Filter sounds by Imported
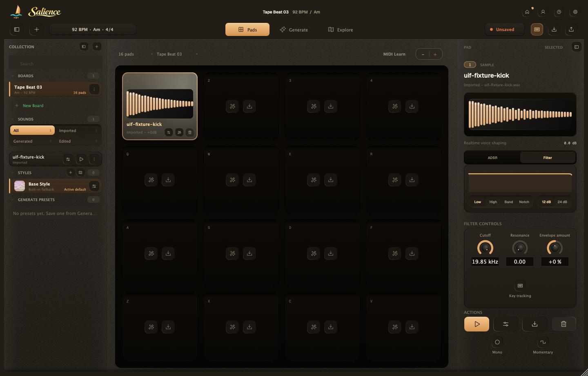This screenshot has height=376, width=588. 78,130
